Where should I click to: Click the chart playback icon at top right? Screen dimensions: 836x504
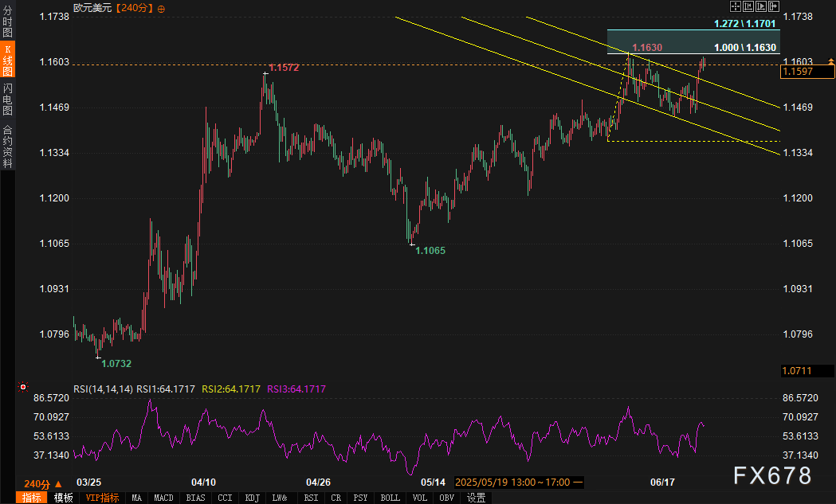pyautogui.click(x=761, y=6)
